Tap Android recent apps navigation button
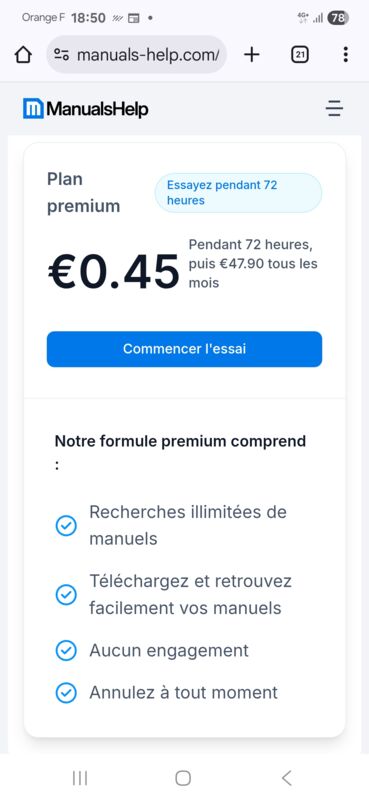 coord(80,778)
